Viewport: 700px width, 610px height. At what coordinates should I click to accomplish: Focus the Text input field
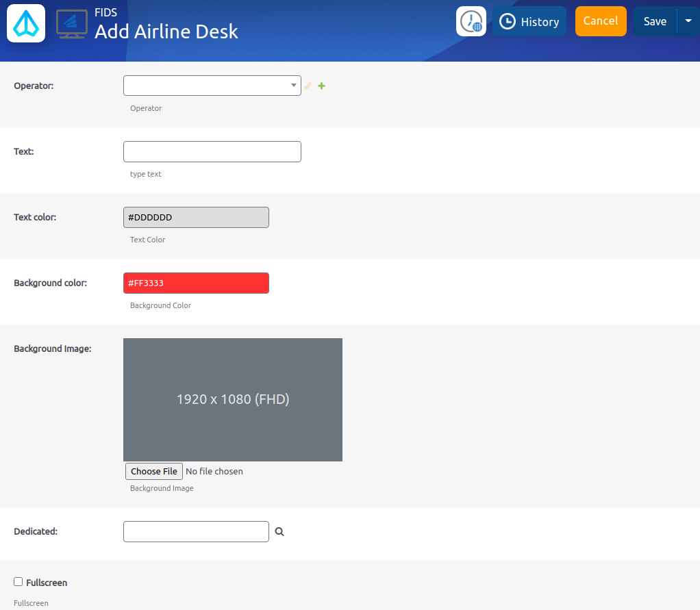click(212, 151)
